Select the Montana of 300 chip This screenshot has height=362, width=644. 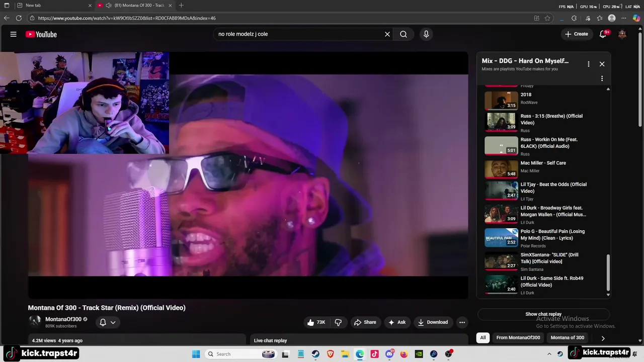(x=568, y=338)
